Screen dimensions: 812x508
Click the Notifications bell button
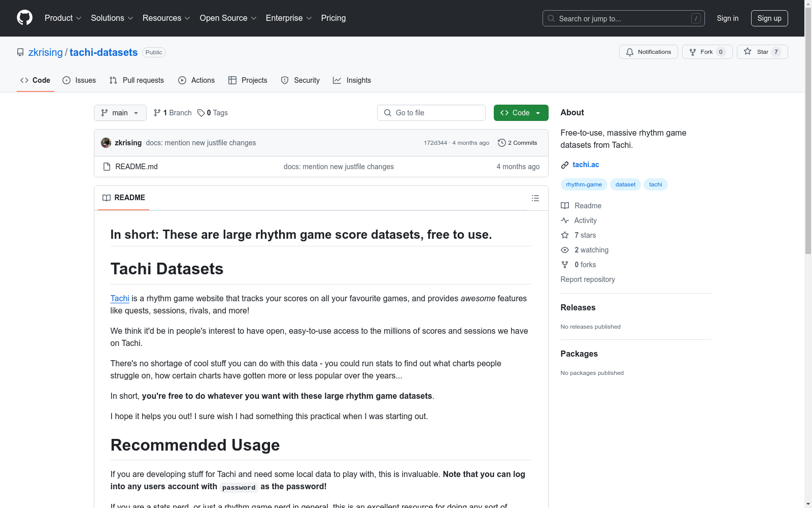click(x=648, y=52)
